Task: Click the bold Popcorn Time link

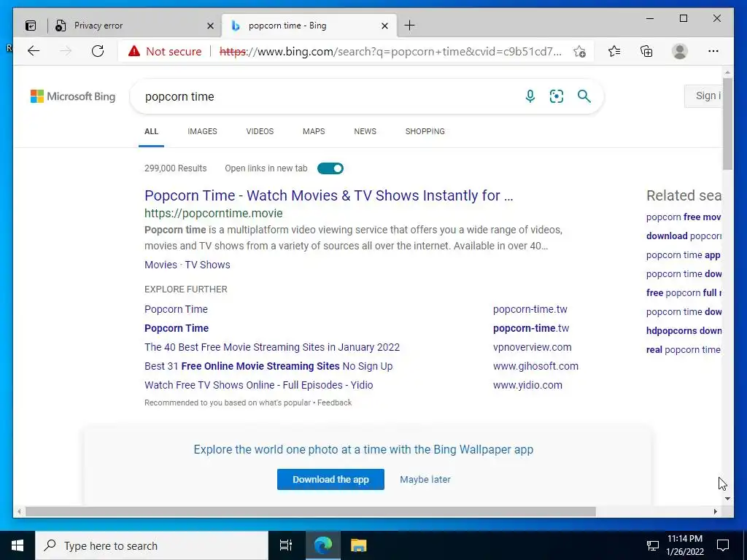Action: point(177,328)
